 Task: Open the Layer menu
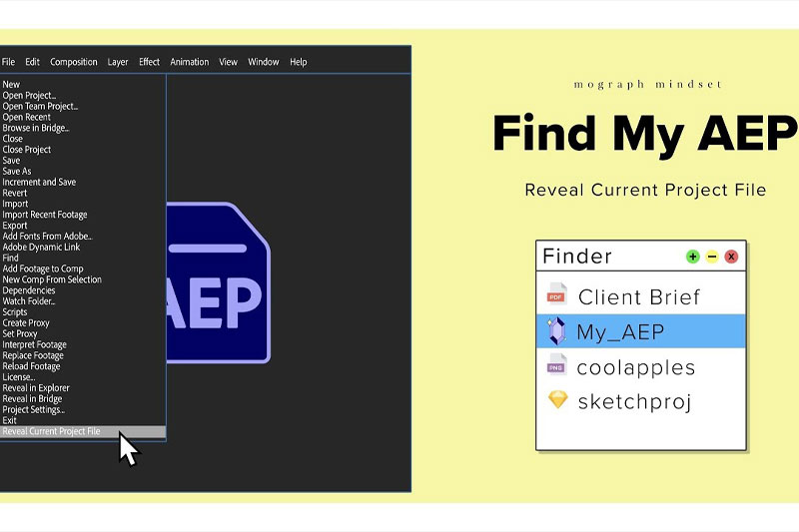click(x=118, y=62)
